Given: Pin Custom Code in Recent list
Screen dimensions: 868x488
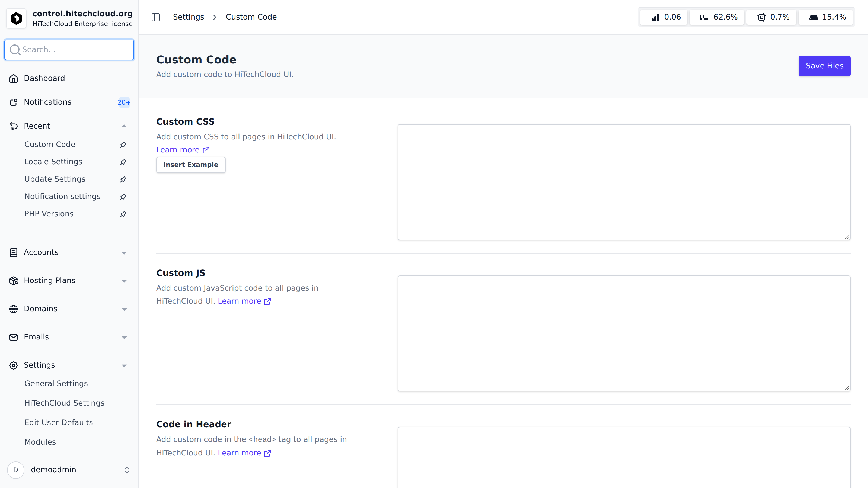Looking at the screenshot, I should coord(123,145).
